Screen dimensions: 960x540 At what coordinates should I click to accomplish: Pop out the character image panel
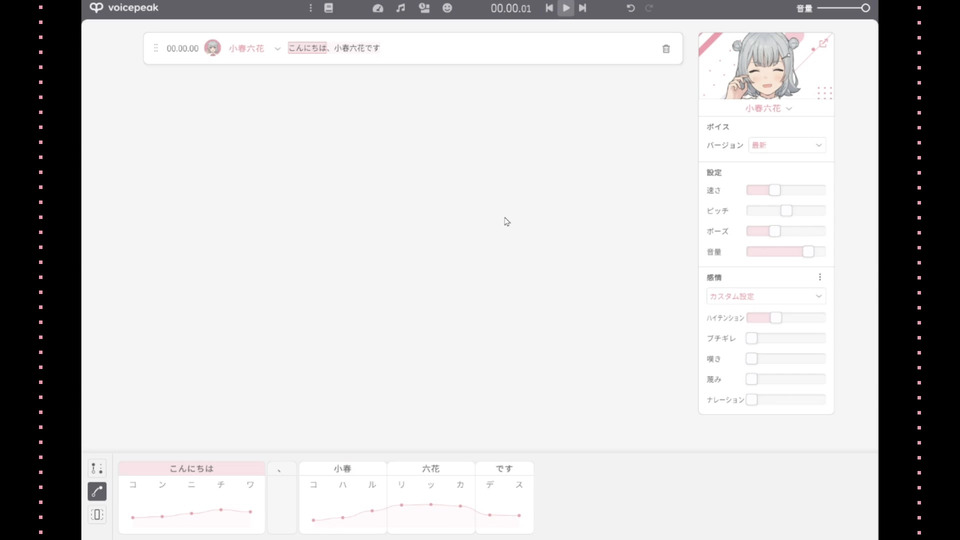(x=823, y=43)
